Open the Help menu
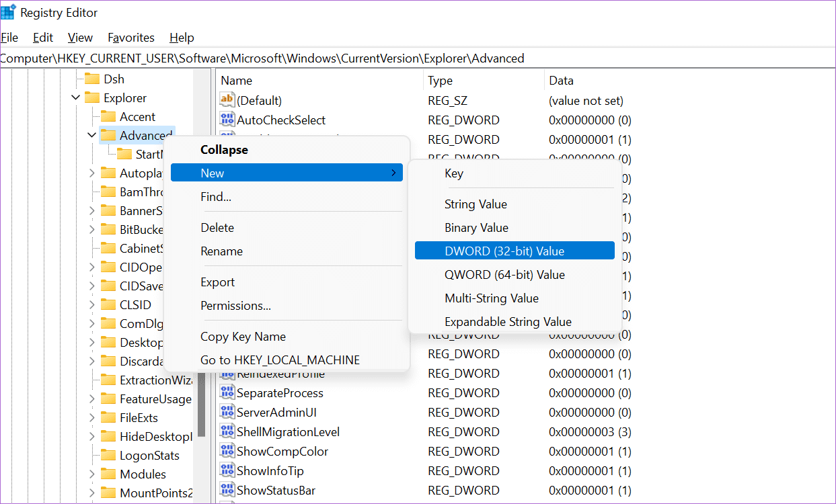836x504 pixels. pyautogui.click(x=182, y=38)
